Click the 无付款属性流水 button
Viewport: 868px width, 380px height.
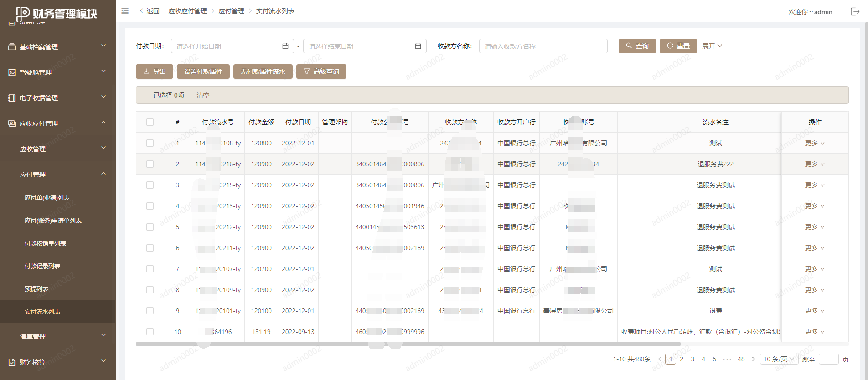[x=263, y=72]
